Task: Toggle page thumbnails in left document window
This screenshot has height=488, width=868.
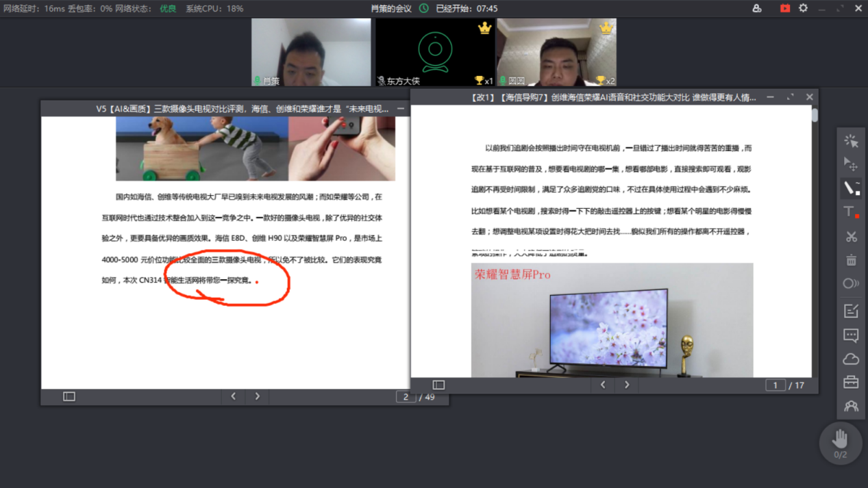Action: click(69, 396)
